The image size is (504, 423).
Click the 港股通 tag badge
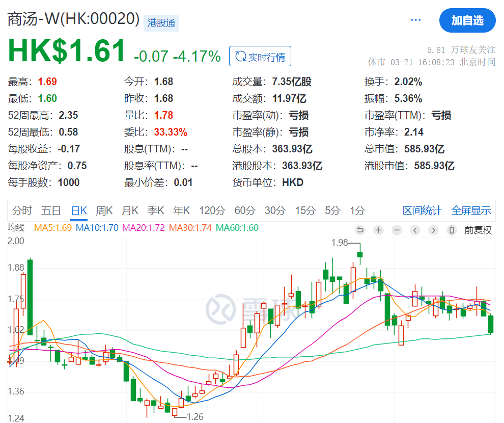tap(161, 23)
